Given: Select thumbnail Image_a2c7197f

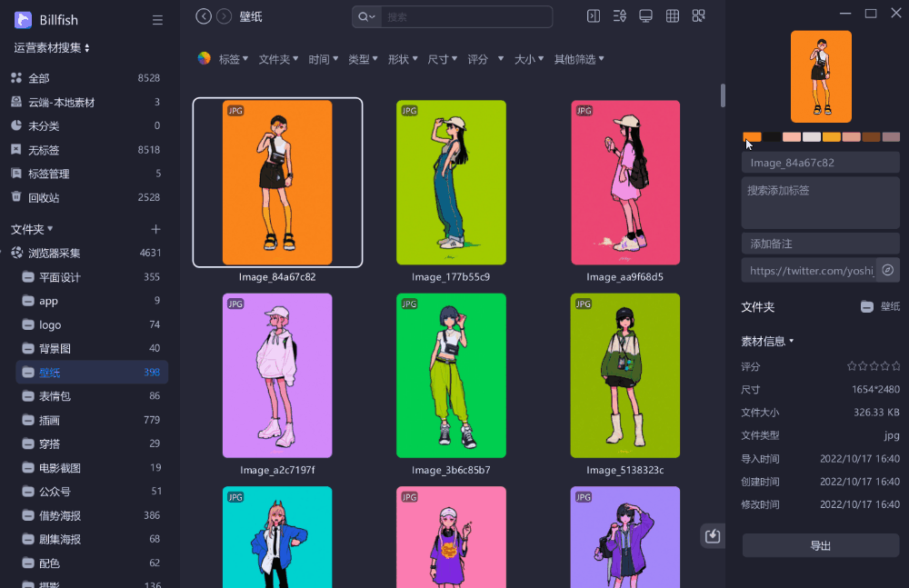Looking at the screenshot, I should click(277, 375).
